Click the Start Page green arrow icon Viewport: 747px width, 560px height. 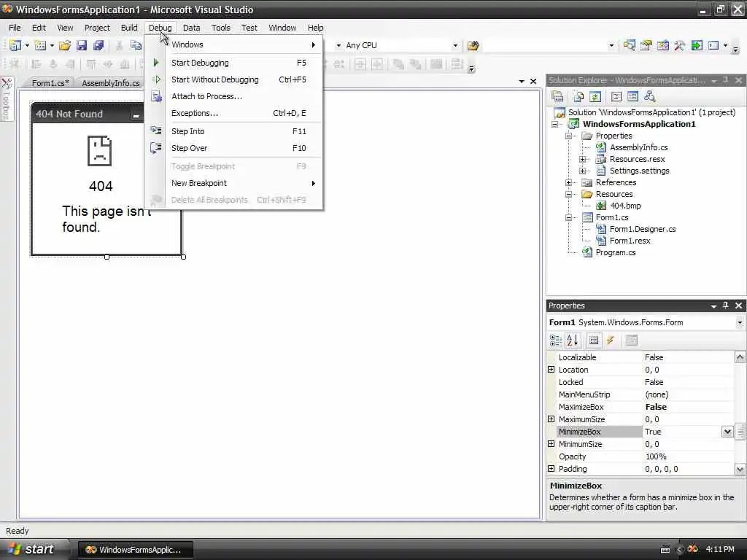(x=697, y=45)
